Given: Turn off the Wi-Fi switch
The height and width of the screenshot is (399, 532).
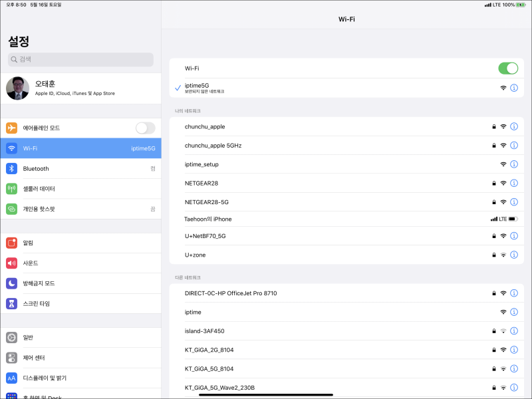Looking at the screenshot, I should [508, 68].
